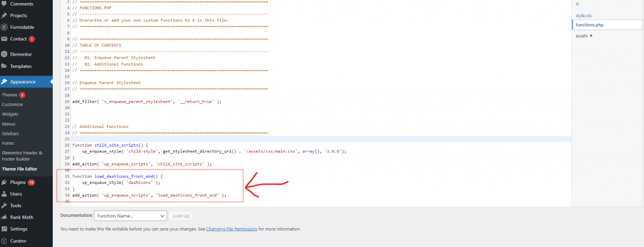Viewport: 644px width, 247px height.
Task: Open Forms submenu item
Action: point(8,143)
